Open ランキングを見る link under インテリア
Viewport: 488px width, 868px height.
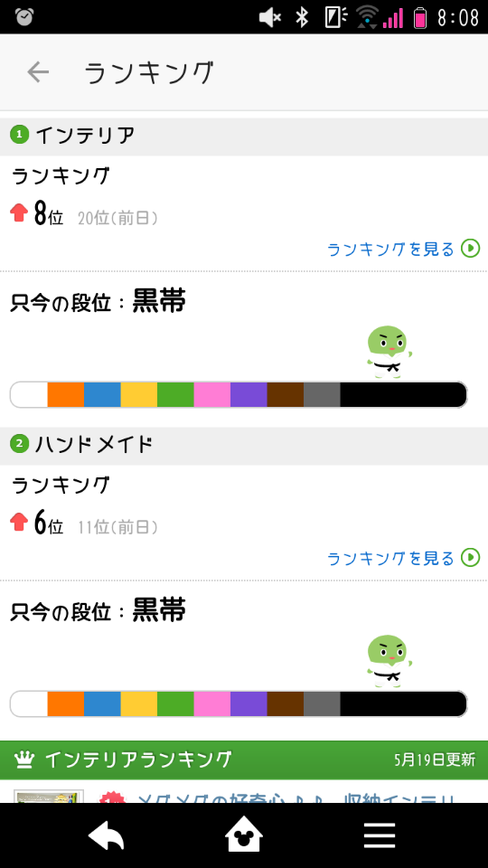[390, 250]
